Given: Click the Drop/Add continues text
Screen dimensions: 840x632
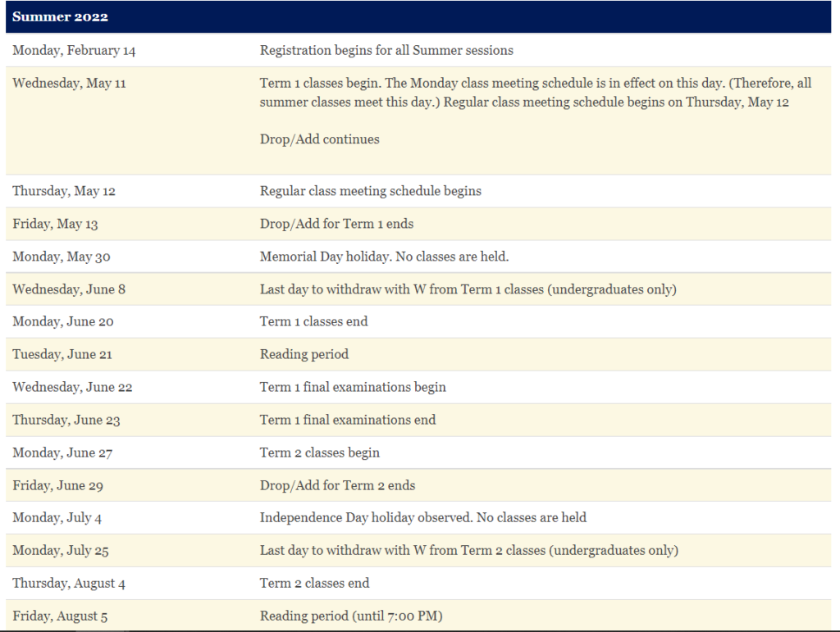Looking at the screenshot, I should click(x=319, y=139).
